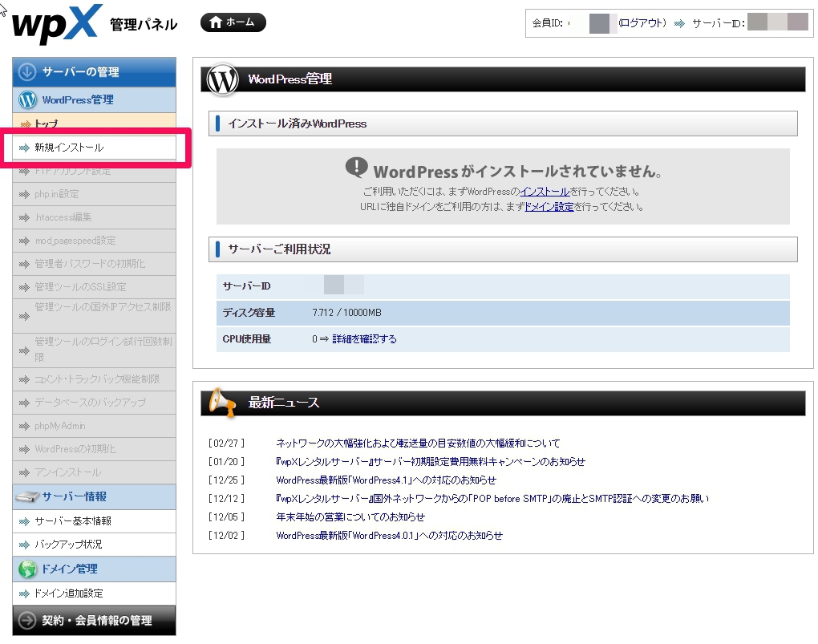Open サーバー情報 section header
Viewport: 818px width, 644px height.
pyautogui.click(x=94, y=496)
